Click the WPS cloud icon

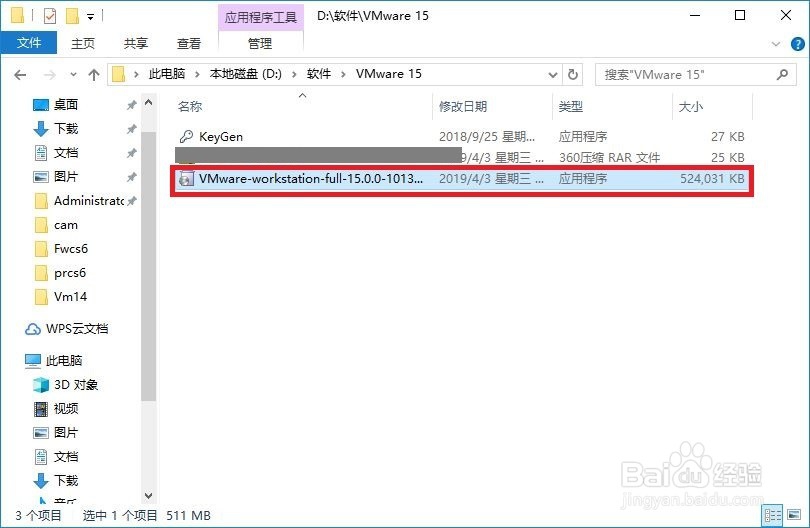pyautogui.click(x=33, y=329)
